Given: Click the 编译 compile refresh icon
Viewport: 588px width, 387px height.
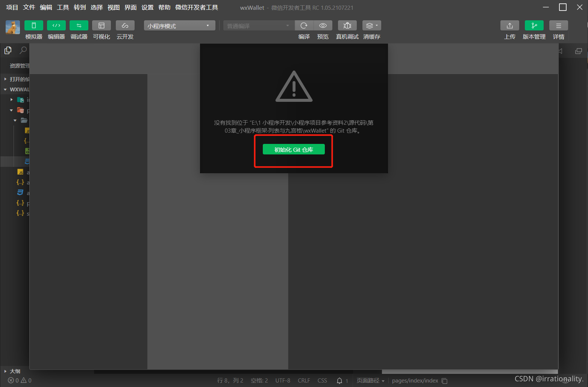Looking at the screenshot, I should pos(304,26).
